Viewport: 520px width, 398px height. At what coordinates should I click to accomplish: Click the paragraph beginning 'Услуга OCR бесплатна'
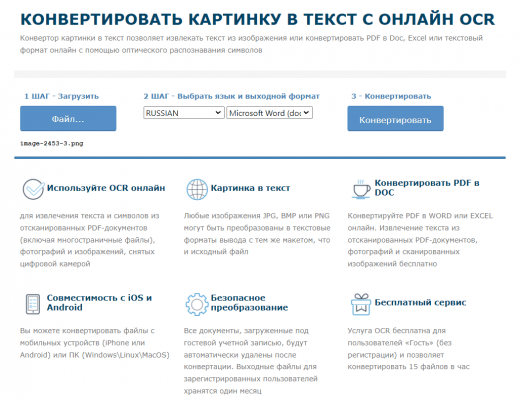pos(409,349)
